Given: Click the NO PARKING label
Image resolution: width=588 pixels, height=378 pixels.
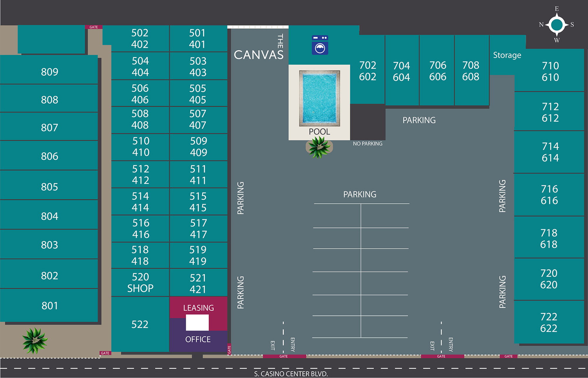Looking at the screenshot, I should (x=367, y=144).
